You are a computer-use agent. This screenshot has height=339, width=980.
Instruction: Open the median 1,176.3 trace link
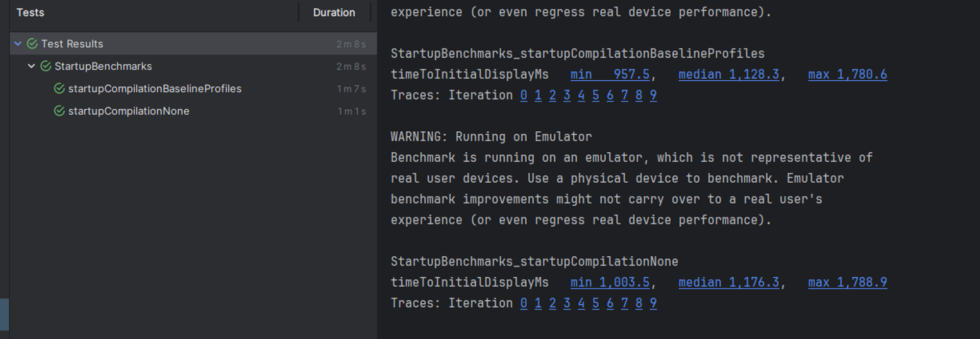[x=728, y=283]
